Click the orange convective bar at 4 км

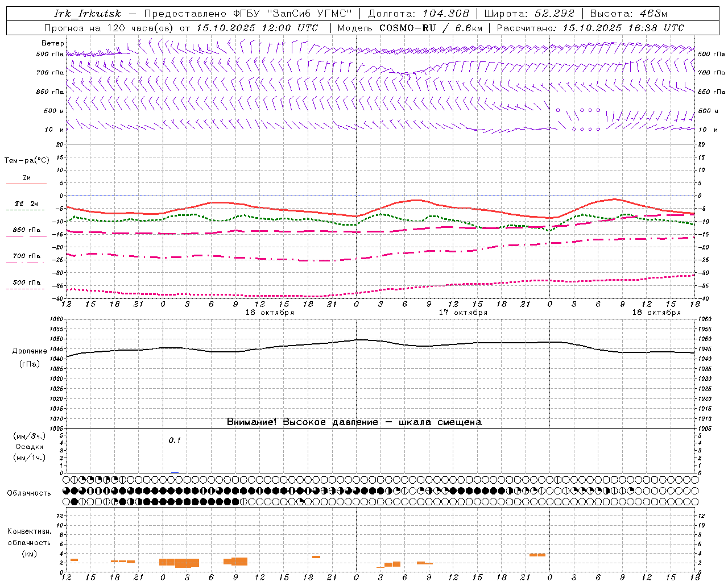537,555
